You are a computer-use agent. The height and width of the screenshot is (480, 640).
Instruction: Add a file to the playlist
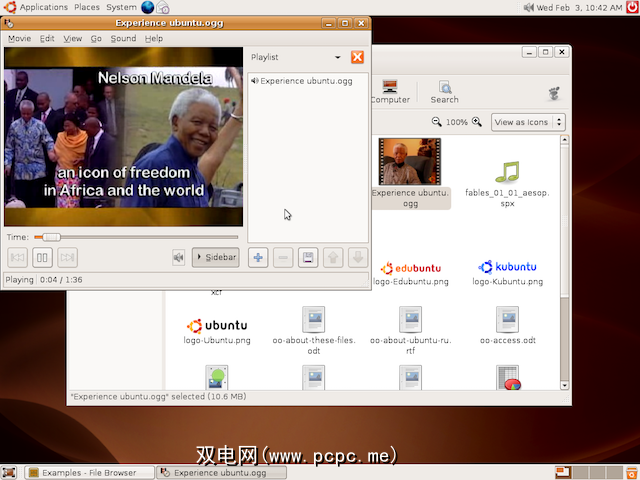pos(258,258)
